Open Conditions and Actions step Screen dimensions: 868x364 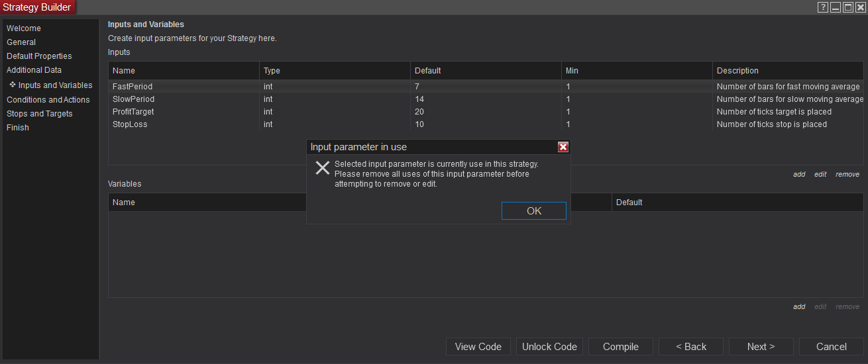pyautogui.click(x=48, y=100)
